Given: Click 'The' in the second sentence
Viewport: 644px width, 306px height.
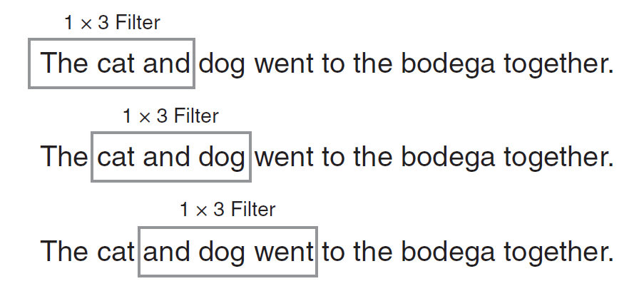Looking at the screenshot, I should (x=64, y=156).
